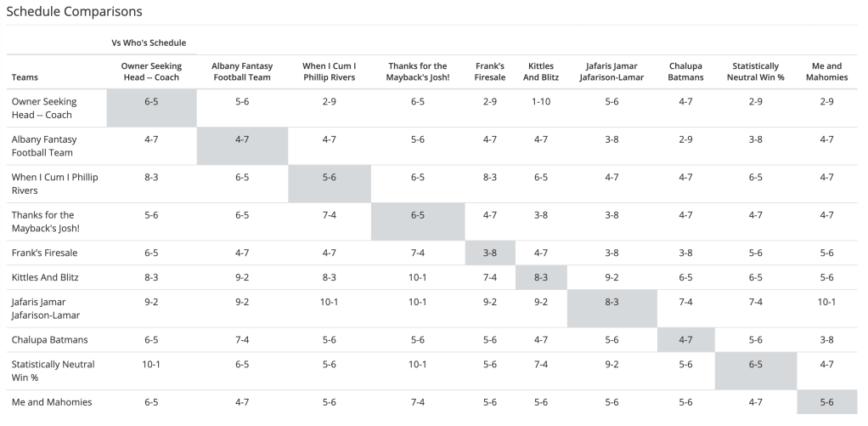Click the Vs Who's Schedule label
This screenshot has width=868, height=426.
[149, 43]
